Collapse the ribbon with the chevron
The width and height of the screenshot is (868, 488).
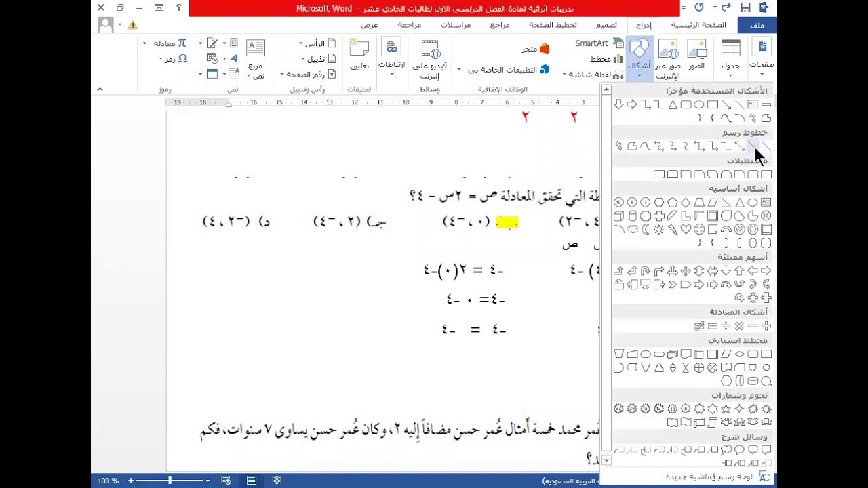point(100,89)
